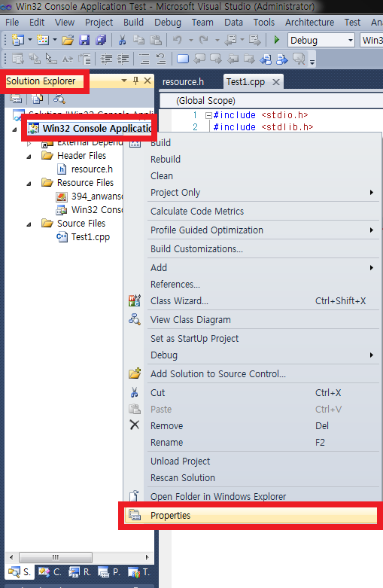Viewport: 383px width, 588px height.
Task: Open the New Project dropdown arrow
Action: [29, 40]
